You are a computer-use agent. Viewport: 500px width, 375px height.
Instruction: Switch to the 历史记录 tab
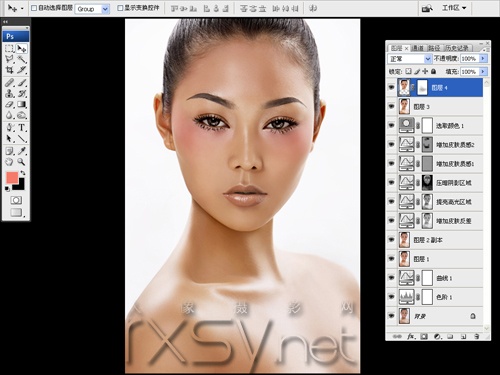click(457, 48)
